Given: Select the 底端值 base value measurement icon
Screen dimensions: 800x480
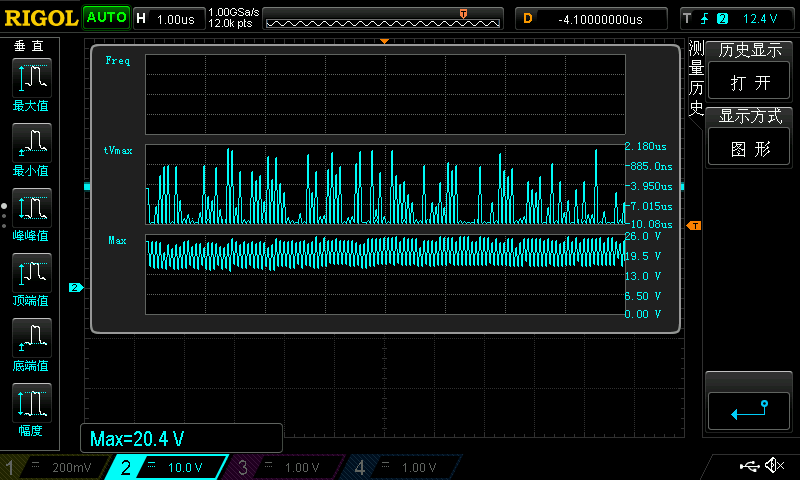Looking at the screenshot, I should click(32, 338).
